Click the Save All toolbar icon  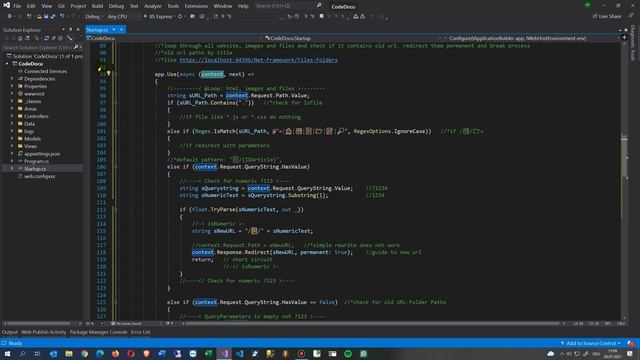pos(53,16)
